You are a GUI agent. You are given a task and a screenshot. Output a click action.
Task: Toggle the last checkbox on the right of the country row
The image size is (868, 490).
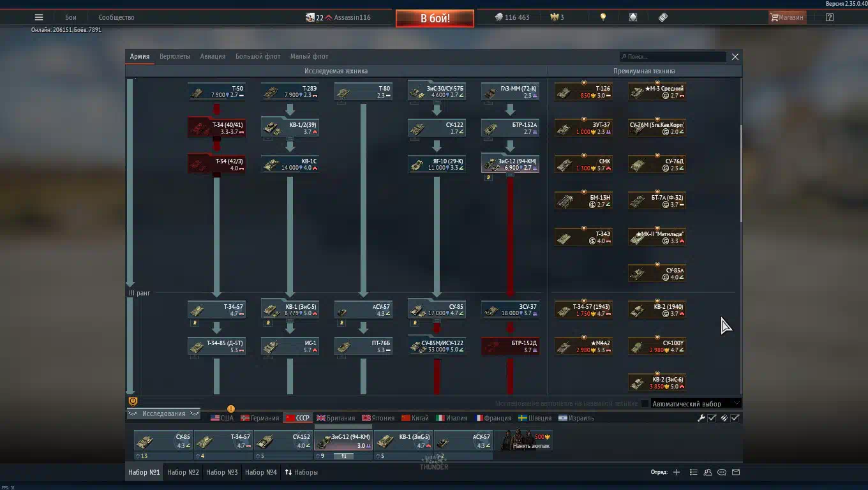coord(735,418)
